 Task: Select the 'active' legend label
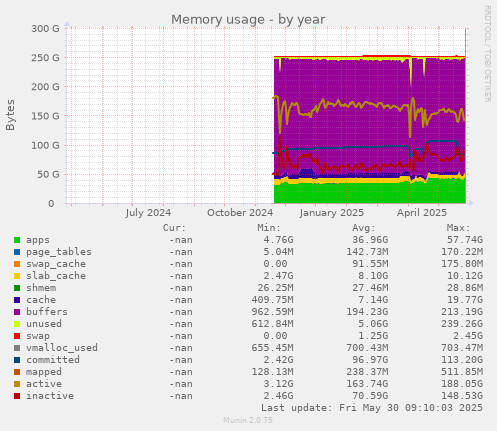(44, 384)
